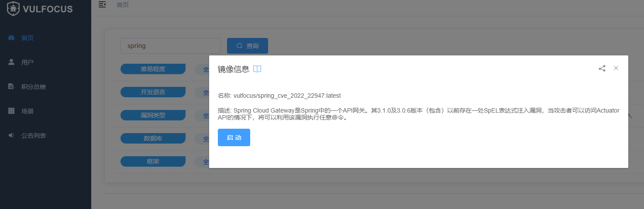Image resolution: width=644 pixels, height=209 pixels.
Task: Click the 查询 search button
Action: [248, 46]
